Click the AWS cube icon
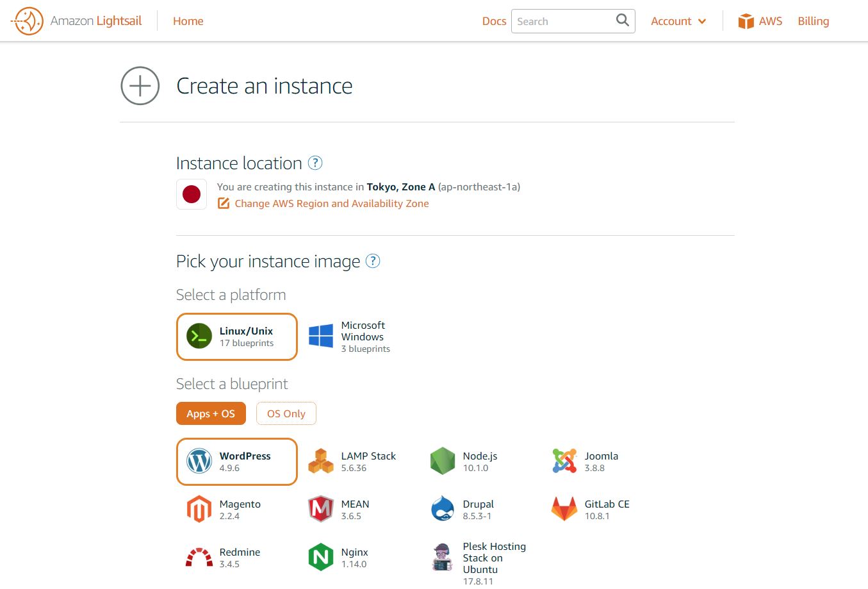This screenshot has height=589, width=868. click(x=746, y=21)
